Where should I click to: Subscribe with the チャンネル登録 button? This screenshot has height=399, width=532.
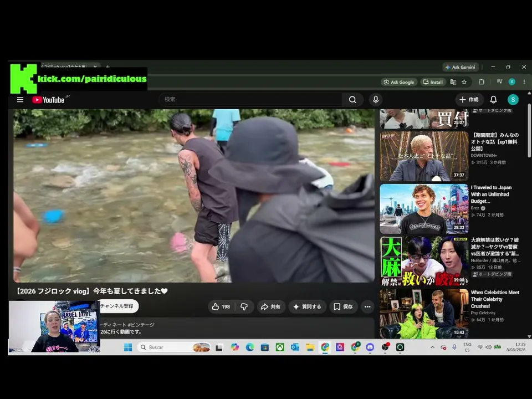pyautogui.click(x=119, y=306)
